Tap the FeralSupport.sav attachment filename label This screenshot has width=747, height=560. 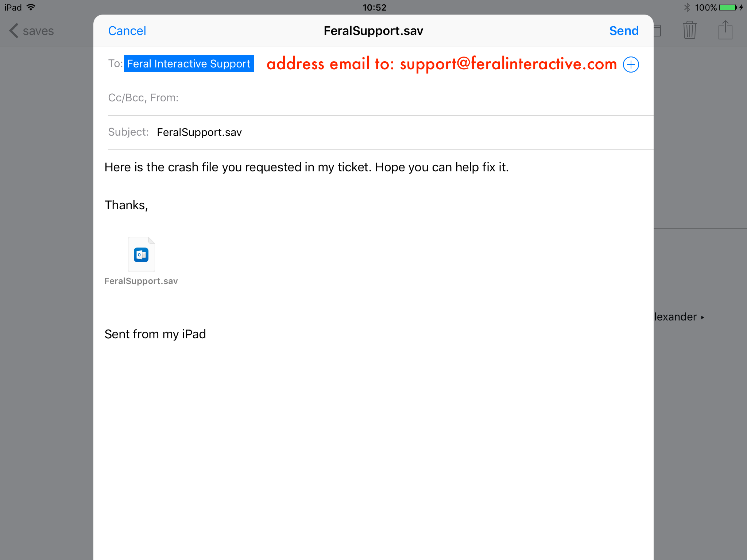tap(141, 281)
